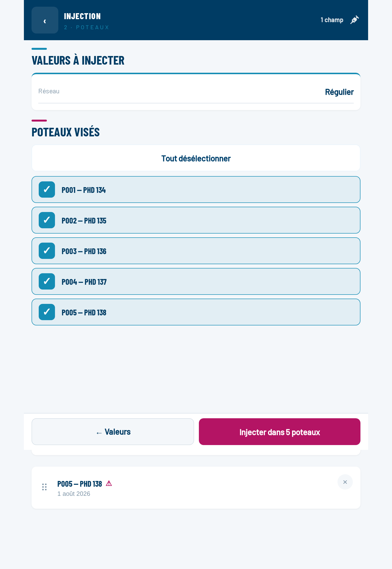
Task: Uncheck the P002 – PHD 135 checkbox
Action: [x=47, y=220]
